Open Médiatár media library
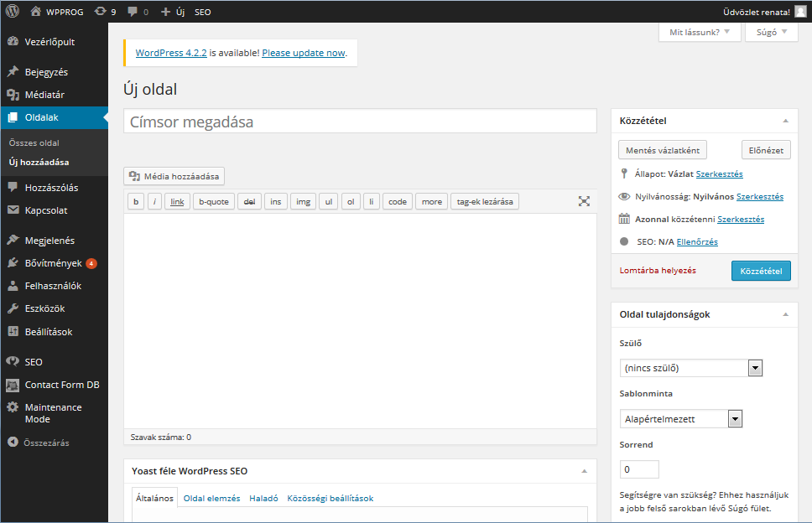This screenshot has width=812, height=523. [44, 95]
